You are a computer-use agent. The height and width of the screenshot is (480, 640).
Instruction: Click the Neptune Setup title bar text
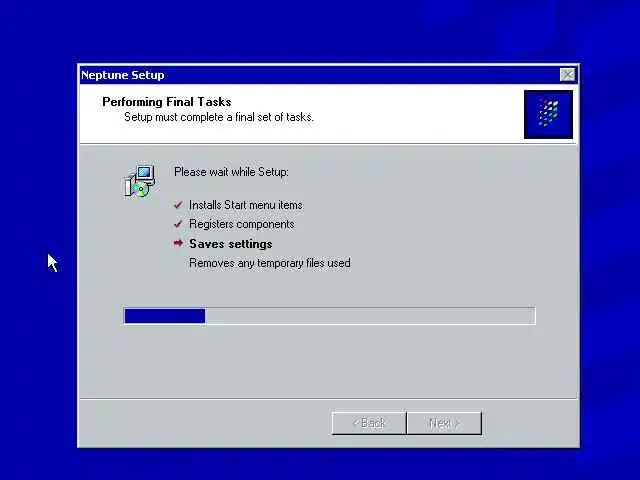tap(122, 75)
